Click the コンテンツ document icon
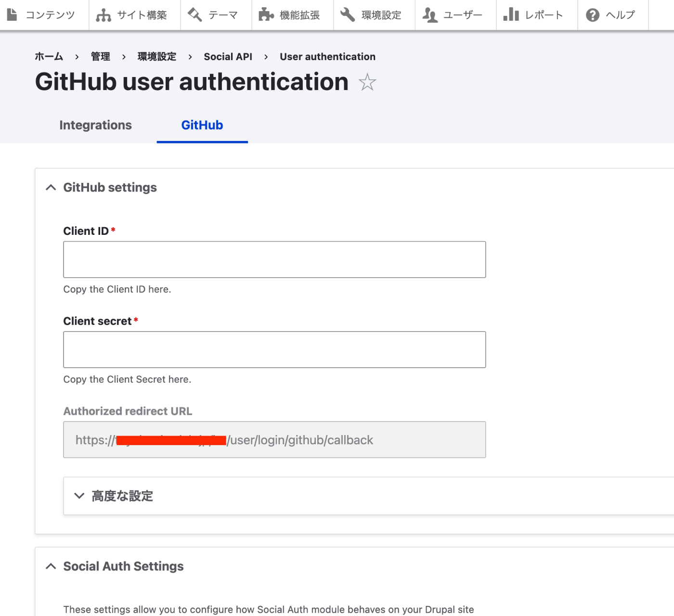The height and width of the screenshot is (616, 674). pyautogui.click(x=12, y=15)
